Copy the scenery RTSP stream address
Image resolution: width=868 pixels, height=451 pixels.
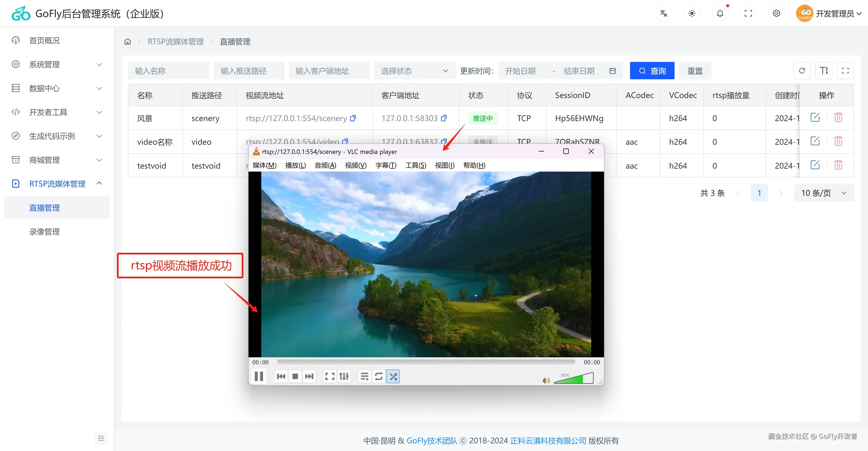[353, 118]
